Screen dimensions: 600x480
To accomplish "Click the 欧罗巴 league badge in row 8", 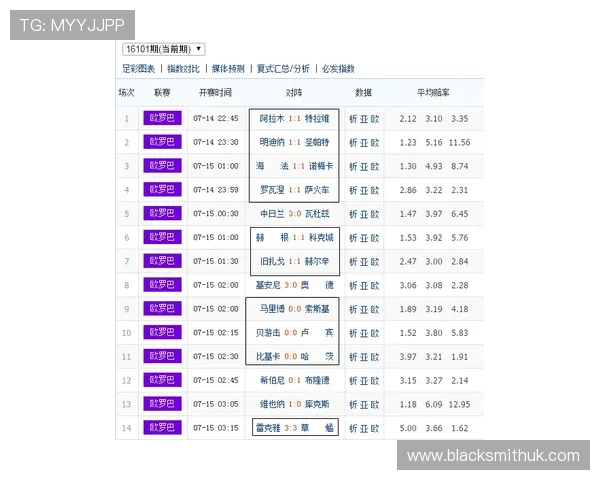I will 162,285.
